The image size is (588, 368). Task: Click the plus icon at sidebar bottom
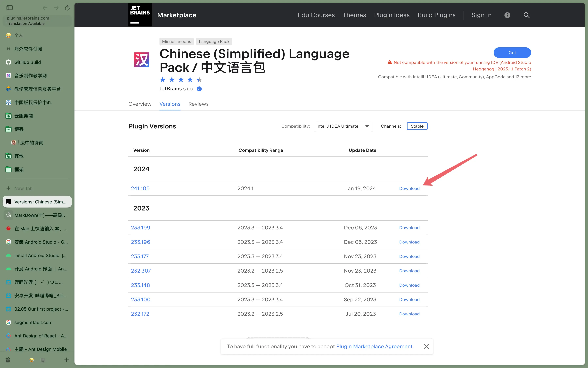pos(66,360)
